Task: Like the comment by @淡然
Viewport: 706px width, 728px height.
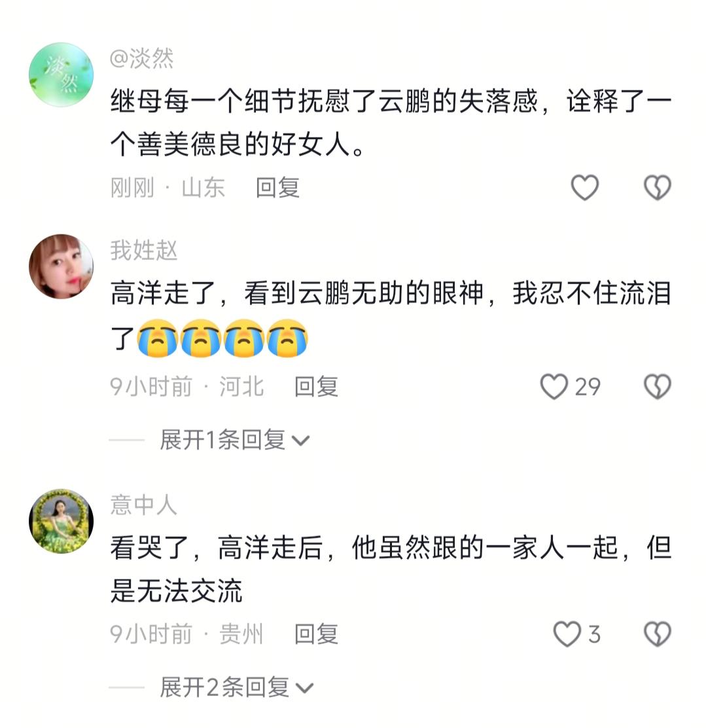Action: point(584,188)
